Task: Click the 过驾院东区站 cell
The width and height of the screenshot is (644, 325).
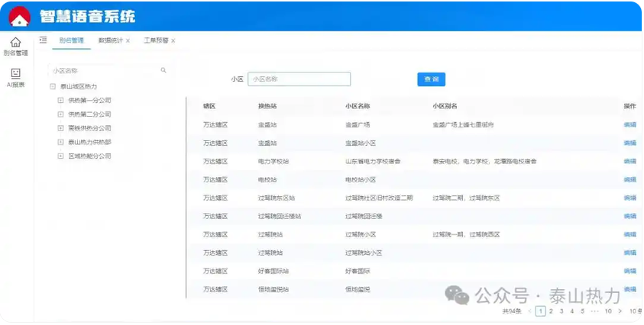Action: click(x=277, y=198)
